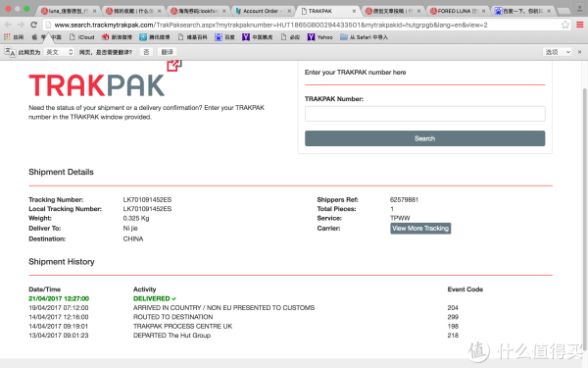Image resolution: width=588 pixels, height=368 pixels.
Task: Switch to the FOREO LUNA tab
Action: 457,11
